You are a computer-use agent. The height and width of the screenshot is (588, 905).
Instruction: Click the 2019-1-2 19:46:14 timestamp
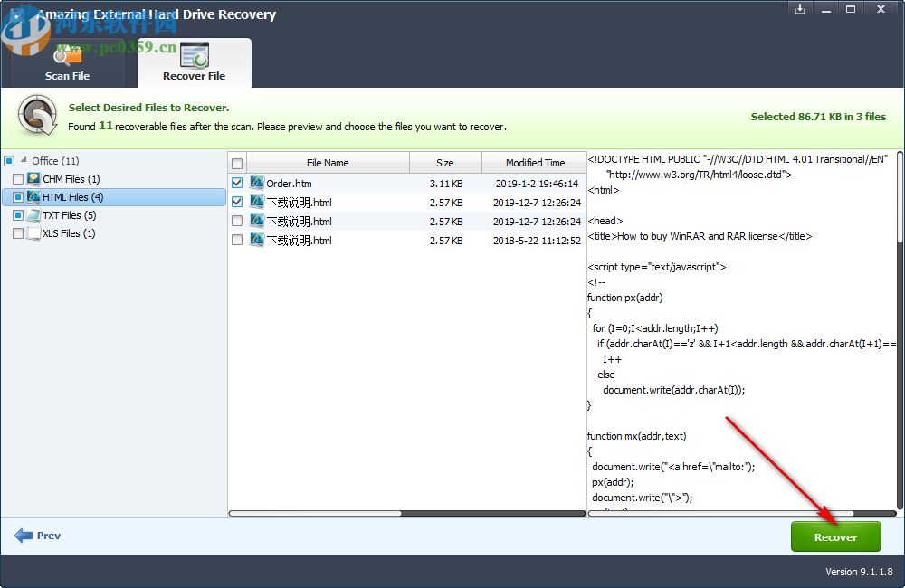(x=537, y=184)
